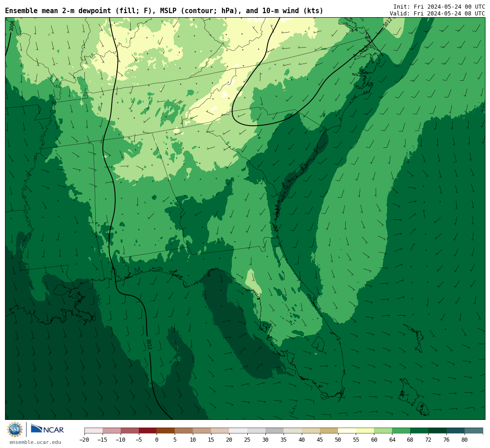Click the pale yellow swatch ending at 60
This screenshot has height=448, width=490.
[365, 431]
